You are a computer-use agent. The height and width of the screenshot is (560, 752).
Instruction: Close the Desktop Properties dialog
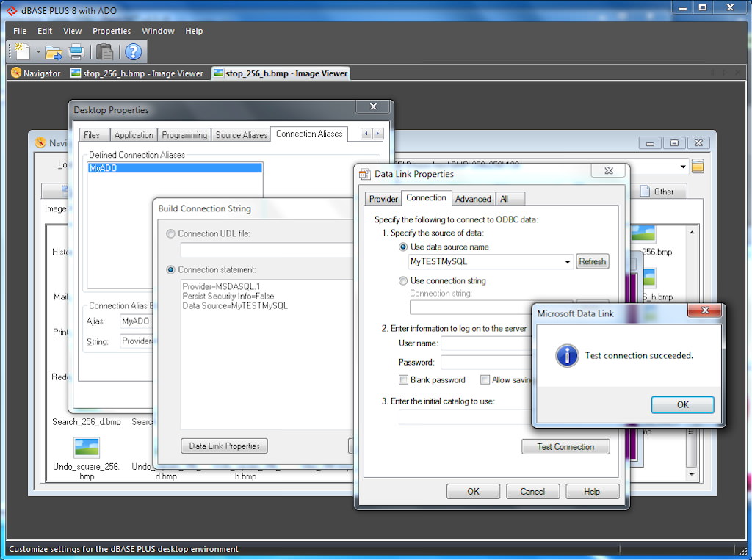click(374, 106)
